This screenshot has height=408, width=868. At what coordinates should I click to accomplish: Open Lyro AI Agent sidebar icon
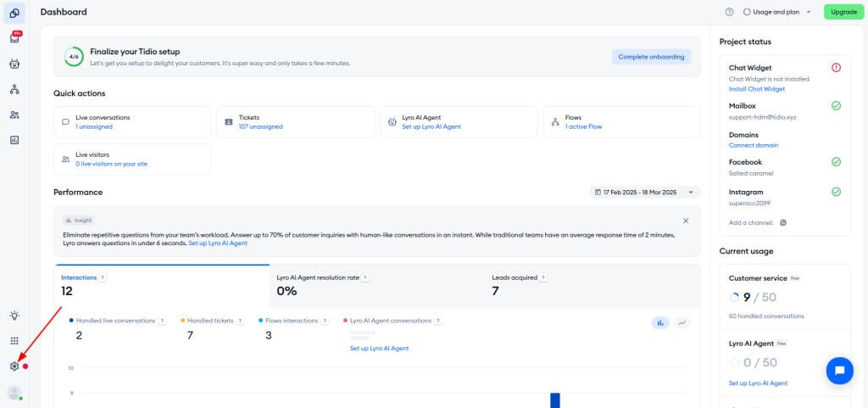[x=14, y=64]
